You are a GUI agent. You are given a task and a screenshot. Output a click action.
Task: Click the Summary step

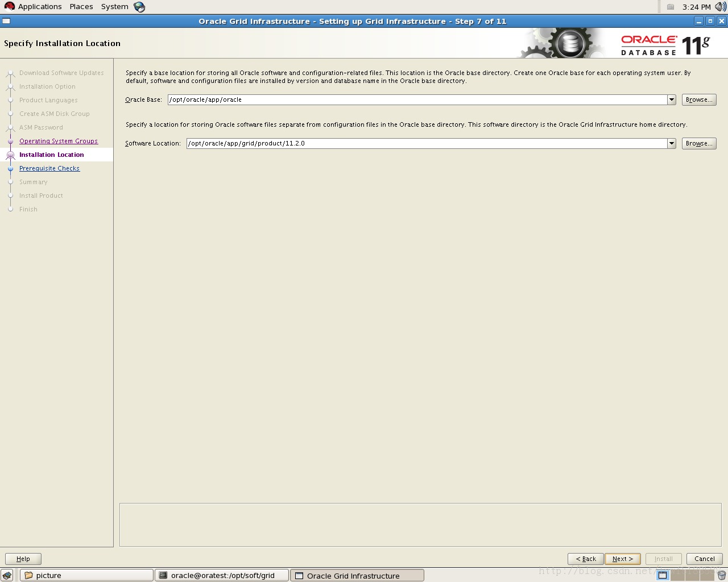coord(34,182)
